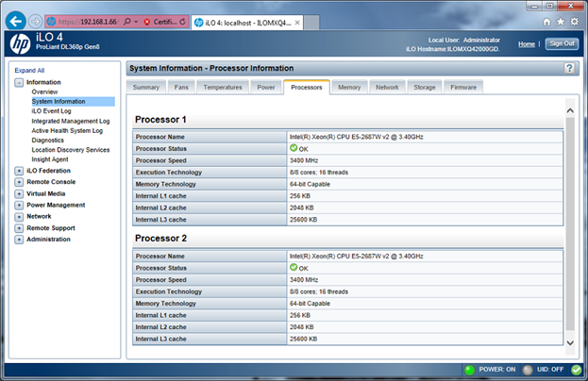The image size is (588, 381).
Task: Expand the iLO Federation node
Action: (x=19, y=171)
